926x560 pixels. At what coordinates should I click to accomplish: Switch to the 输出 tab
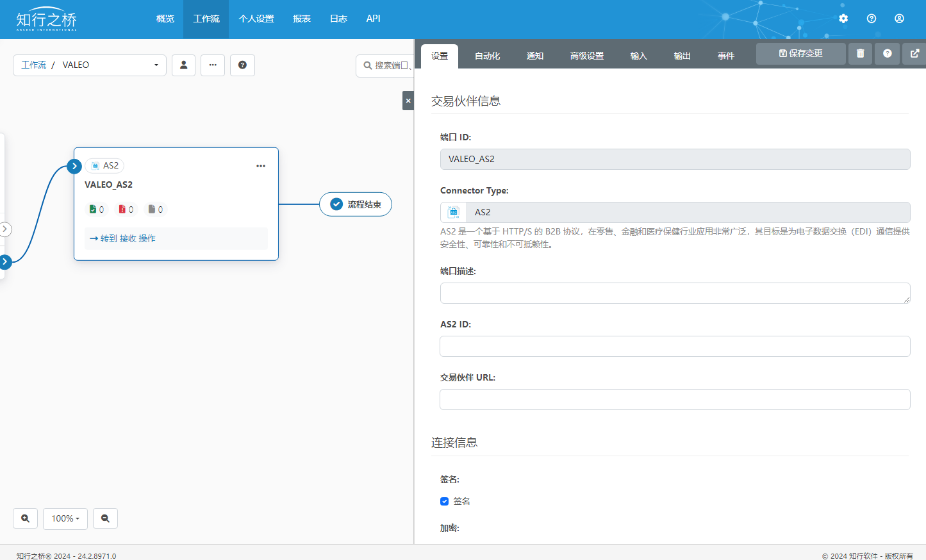(x=682, y=56)
